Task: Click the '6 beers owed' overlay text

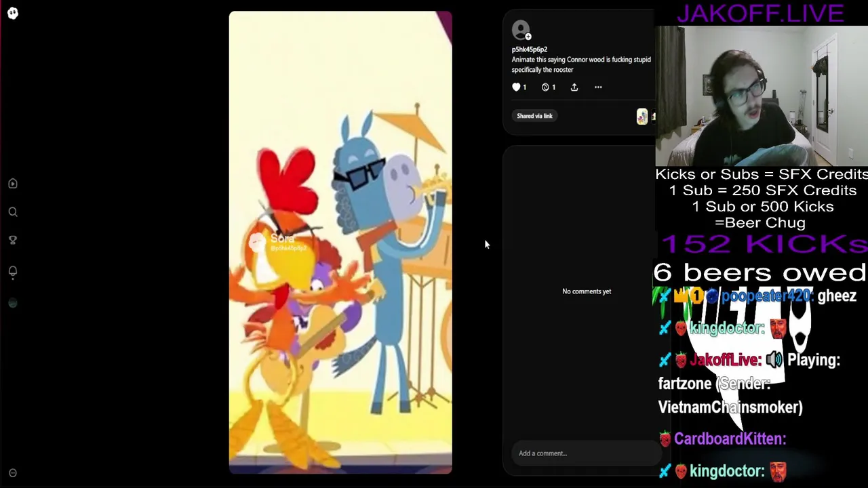Action: (760, 272)
